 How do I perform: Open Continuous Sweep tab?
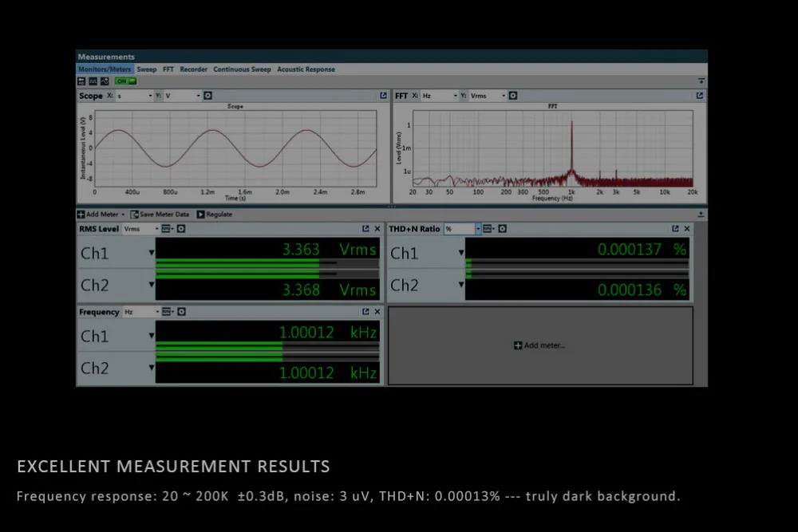tap(243, 69)
